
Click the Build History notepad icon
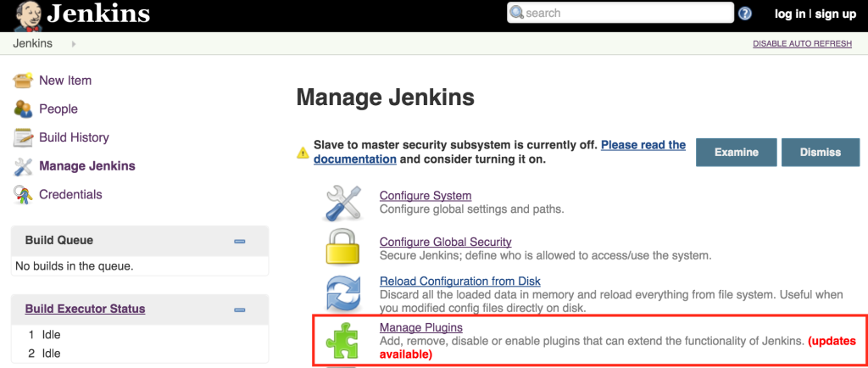pyautogui.click(x=23, y=138)
